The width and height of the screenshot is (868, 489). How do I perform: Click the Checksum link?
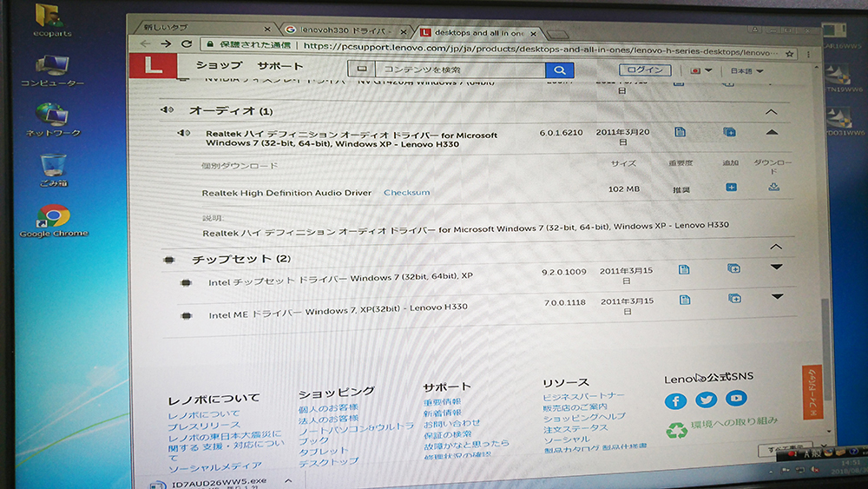tap(406, 193)
